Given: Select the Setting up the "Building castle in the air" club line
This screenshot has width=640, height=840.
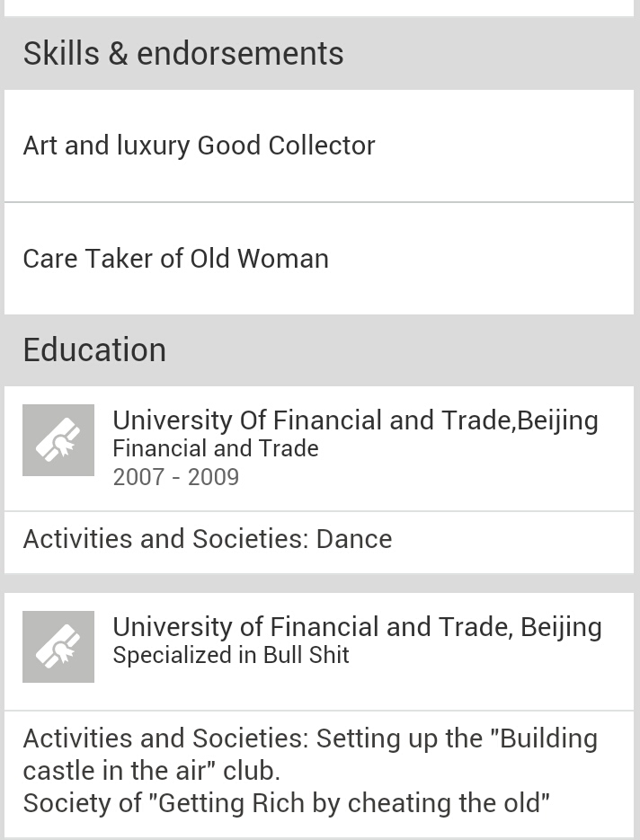Looking at the screenshot, I should click(x=310, y=738).
